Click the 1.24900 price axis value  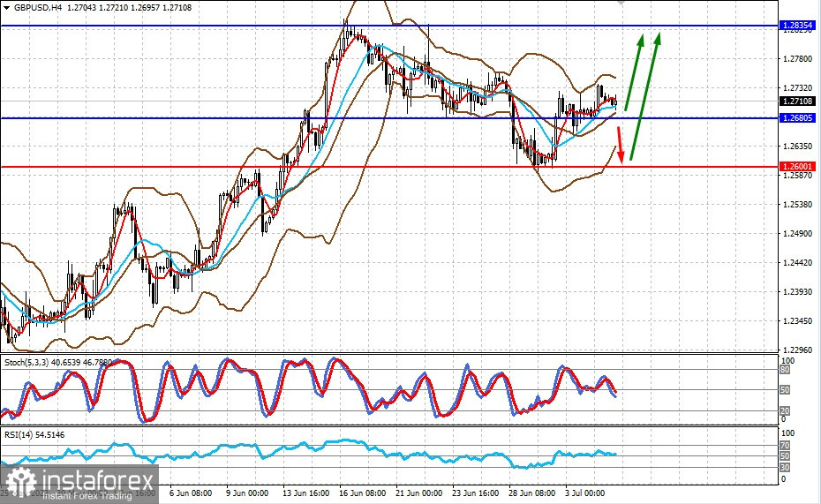797,233
